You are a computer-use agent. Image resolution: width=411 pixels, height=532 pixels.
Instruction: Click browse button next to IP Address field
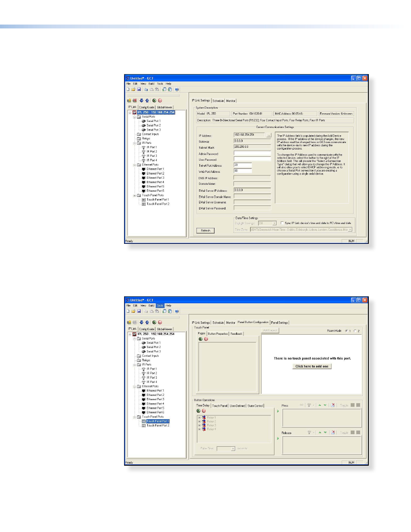pos(269,135)
